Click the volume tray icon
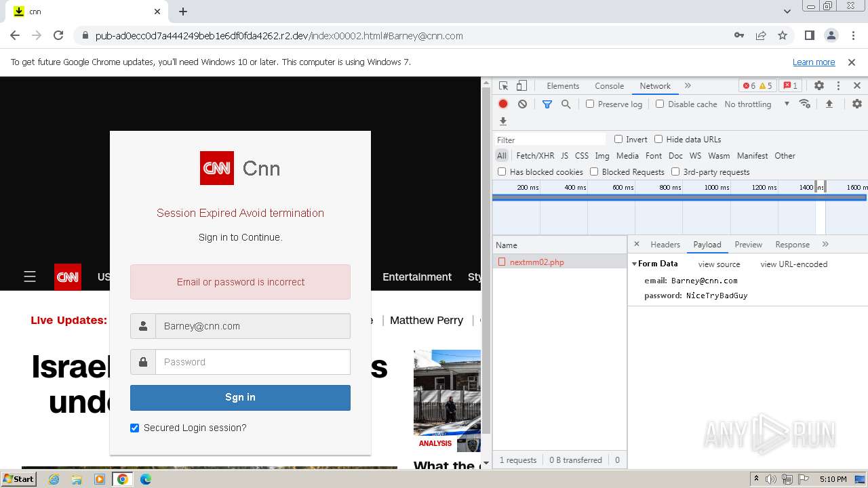Screen dimensions: 868x488 pos(771,479)
